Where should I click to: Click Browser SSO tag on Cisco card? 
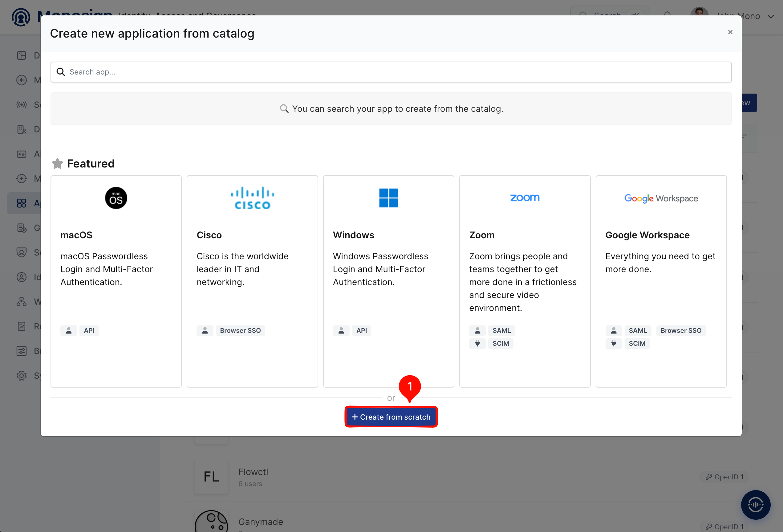point(240,331)
